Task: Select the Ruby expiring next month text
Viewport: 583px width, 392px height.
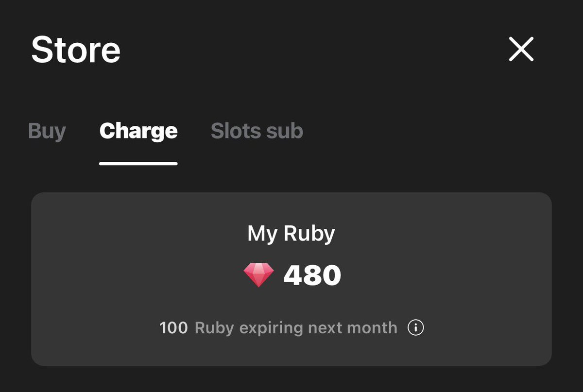Action: click(x=296, y=328)
